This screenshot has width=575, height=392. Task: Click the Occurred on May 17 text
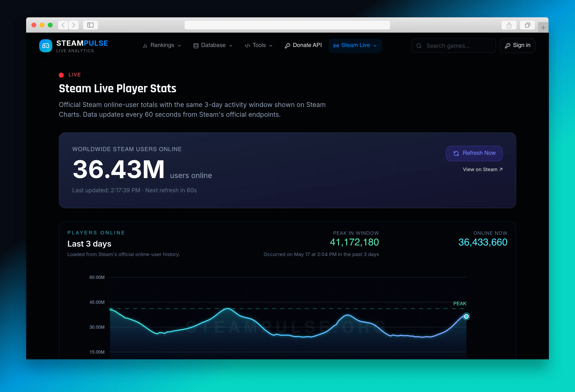tap(321, 254)
